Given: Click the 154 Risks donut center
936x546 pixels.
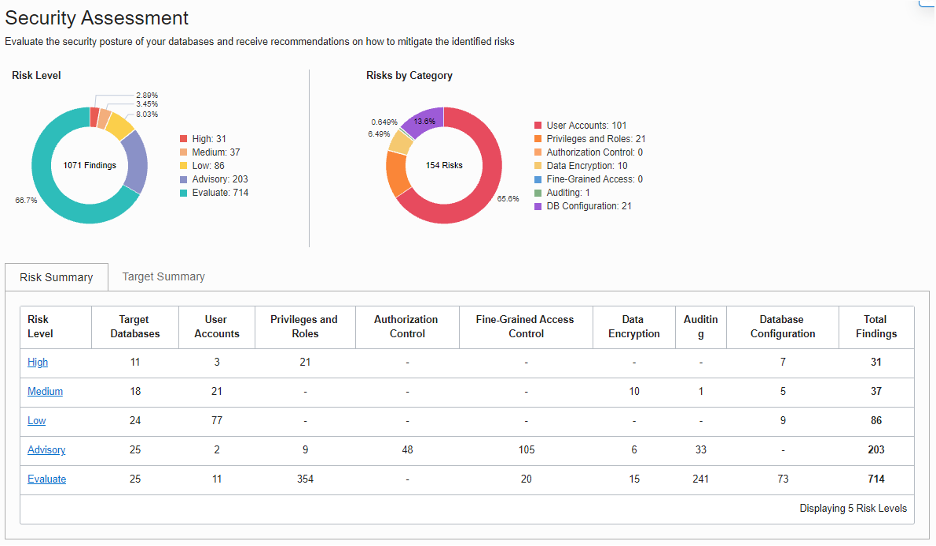Looking at the screenshot, I should 444,165.
